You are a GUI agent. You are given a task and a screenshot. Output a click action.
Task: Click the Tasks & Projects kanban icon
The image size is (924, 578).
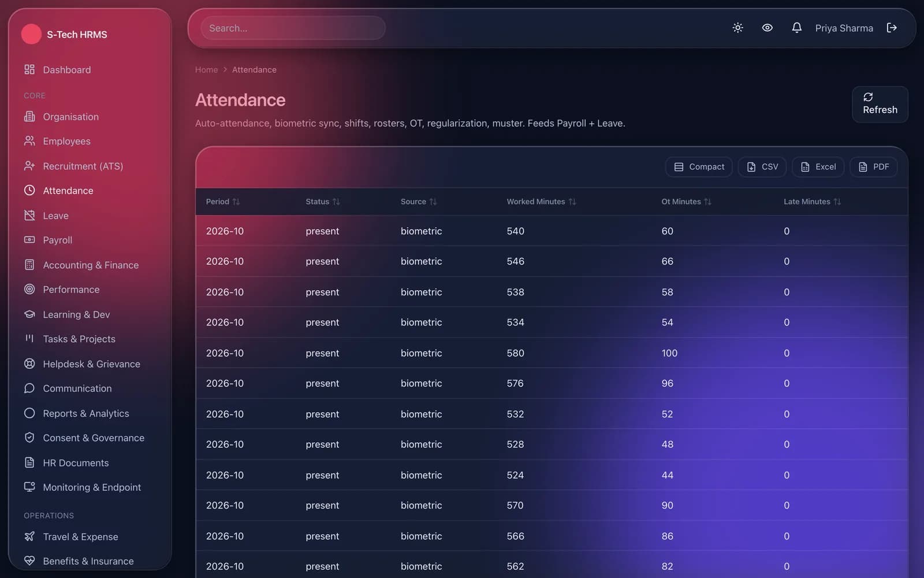[29, 339]
